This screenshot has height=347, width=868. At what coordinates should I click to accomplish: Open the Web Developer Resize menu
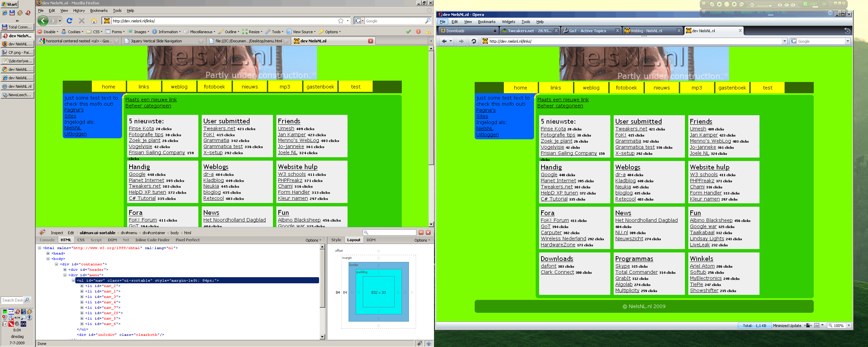click(252, 32)
